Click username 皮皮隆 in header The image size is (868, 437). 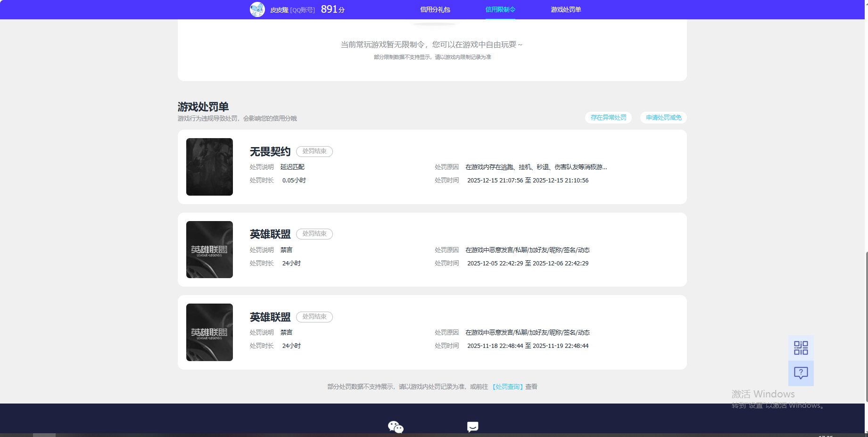click(x=279, y=10)
